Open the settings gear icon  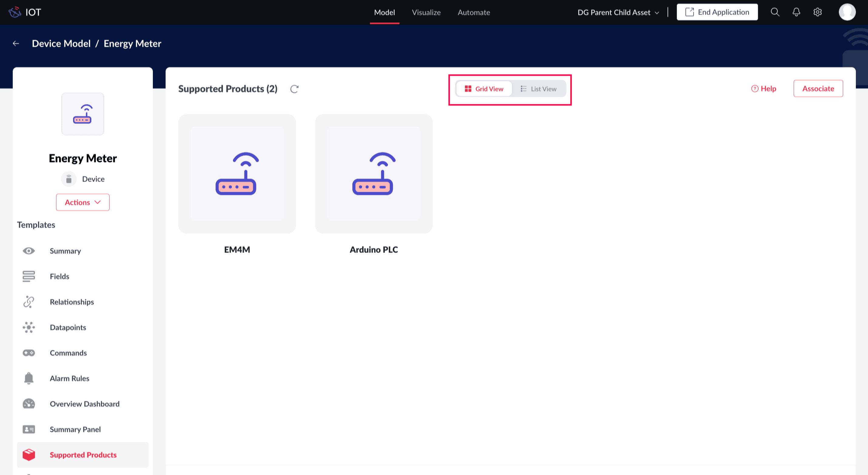[x=817, y=12]
